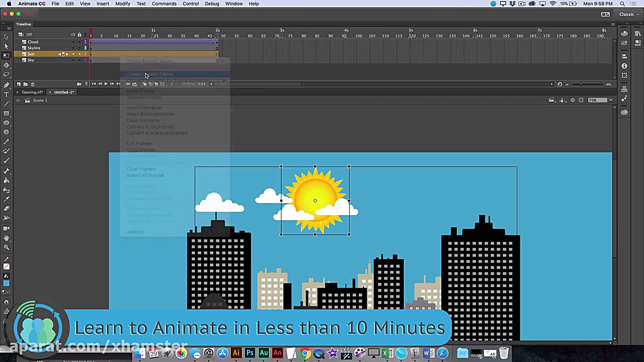Open the Modify menu
This screenshot has width=644, height=362.
pos(123,4)
